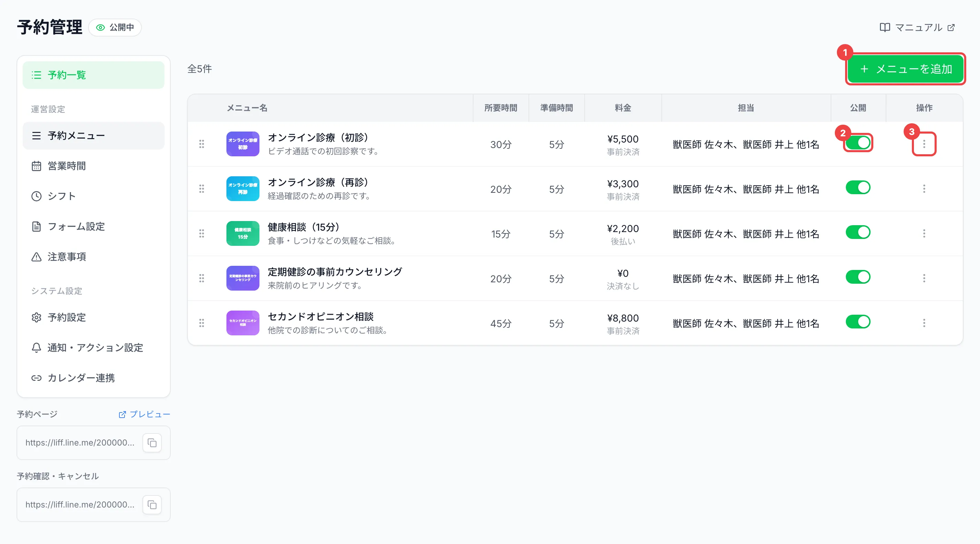The height and width of the screenshot is (544, 980).
Task: Click the menu name 健康相談（15分）
Action: coord(303,227)
